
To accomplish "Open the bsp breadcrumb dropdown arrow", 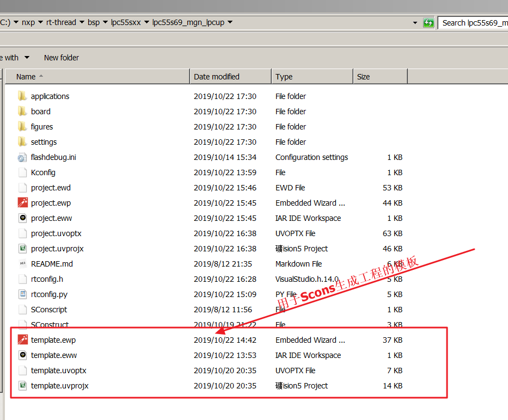I will point(105,23).
